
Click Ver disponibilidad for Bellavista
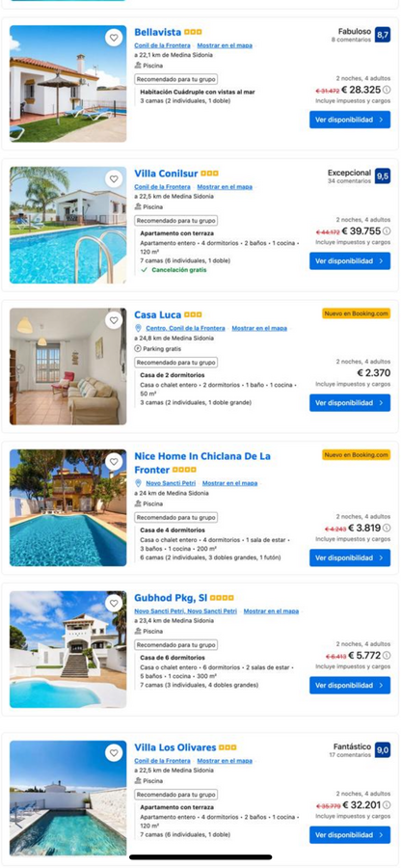click(350, 120)
